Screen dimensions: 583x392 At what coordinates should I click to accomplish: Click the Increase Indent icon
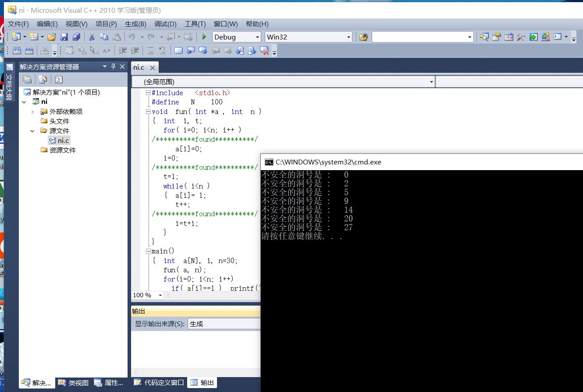[135, 50]
